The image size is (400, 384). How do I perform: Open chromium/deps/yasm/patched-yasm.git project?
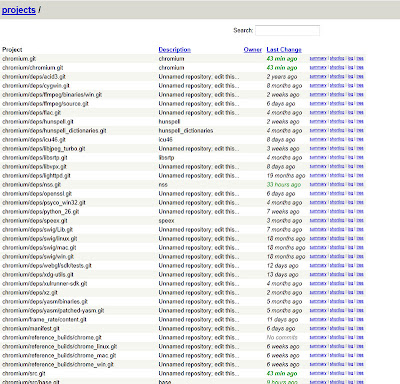[53, 311]
